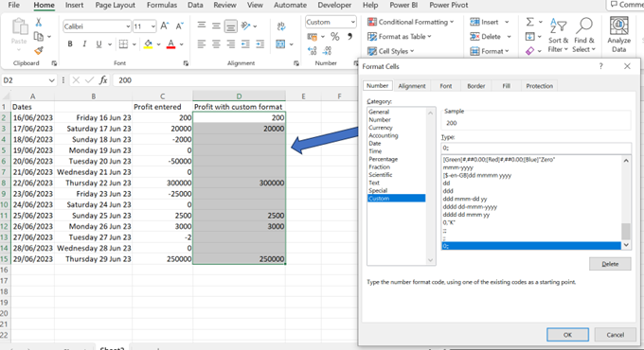Screen dimensions: 644x350
Task: Toggle Italic formatting
Action: [x=84, y=44]
